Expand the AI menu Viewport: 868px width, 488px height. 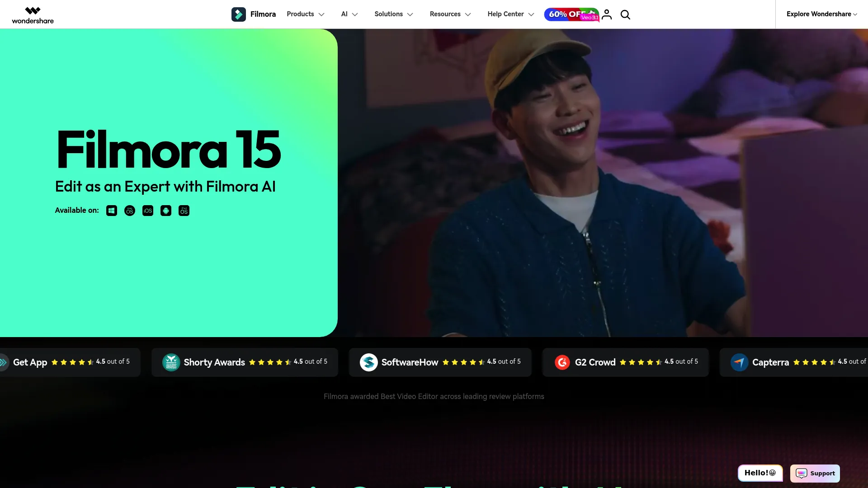point(349,14)
